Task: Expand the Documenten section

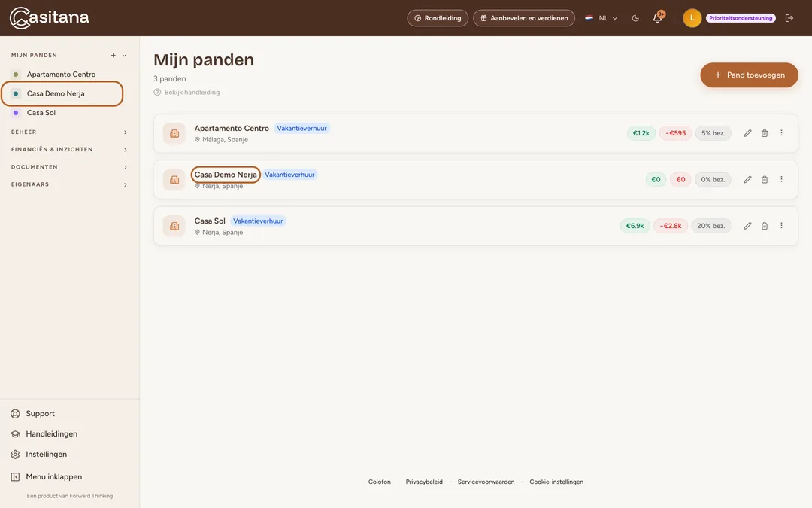Action: tap(69, 167)
